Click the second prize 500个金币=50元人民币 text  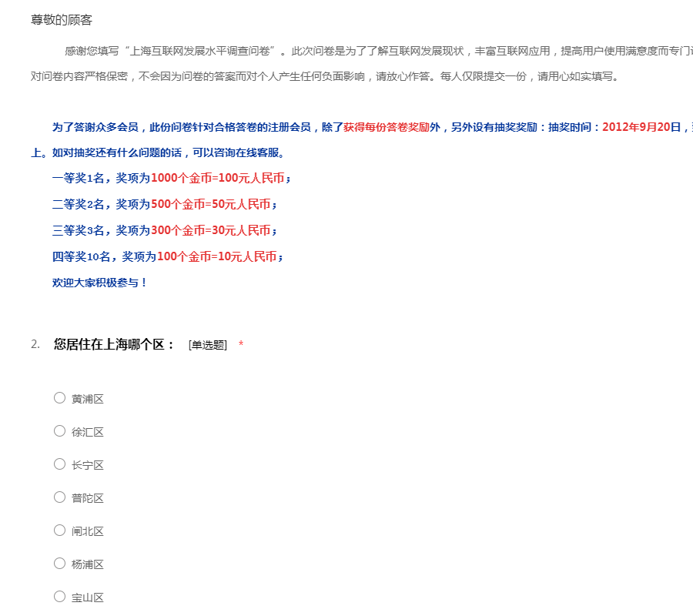tap(210, 205)
